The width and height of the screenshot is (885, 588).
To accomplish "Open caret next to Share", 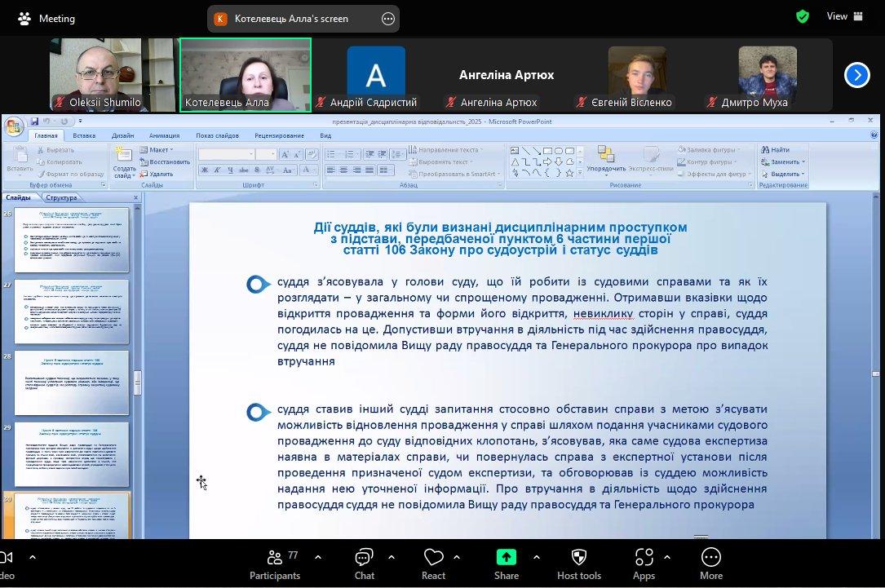I will coord(537,558).
